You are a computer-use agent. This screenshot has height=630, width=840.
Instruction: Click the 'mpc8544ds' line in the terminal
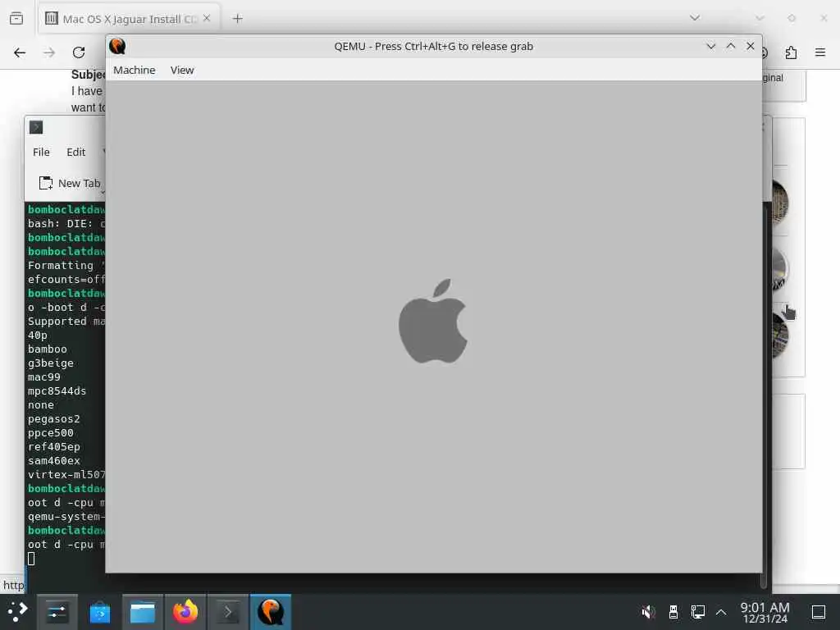point(57,391)
